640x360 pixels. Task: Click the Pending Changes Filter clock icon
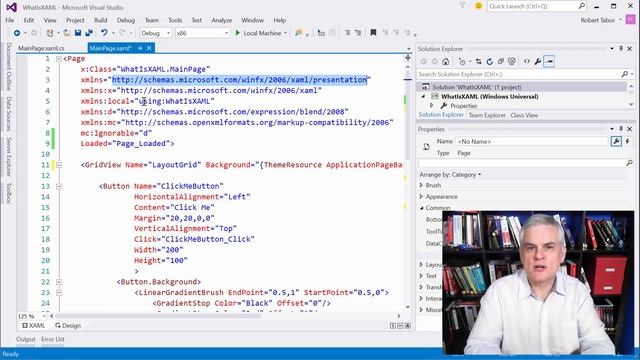462,62
